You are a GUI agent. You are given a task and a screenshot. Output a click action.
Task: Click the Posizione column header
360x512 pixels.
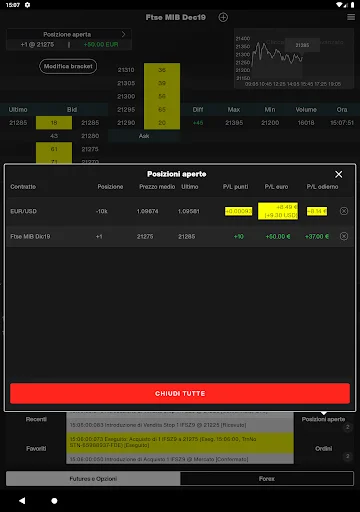(110, 187)
